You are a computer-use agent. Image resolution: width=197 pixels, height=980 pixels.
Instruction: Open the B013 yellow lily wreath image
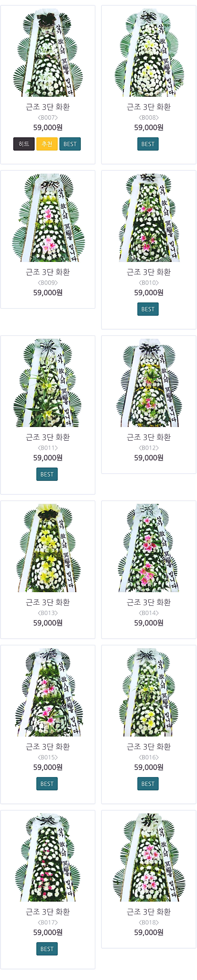[47, 548]
